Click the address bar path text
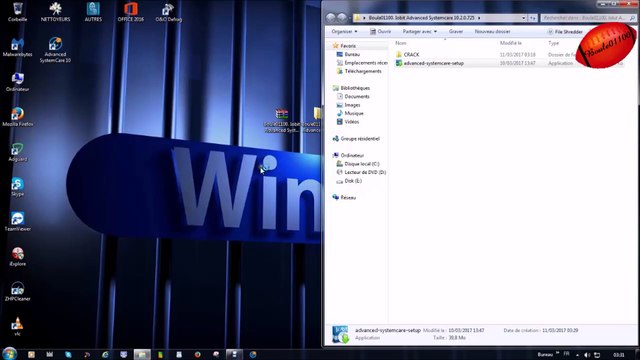Viewport: 640px width, 360px height. (x=421, y=18)
